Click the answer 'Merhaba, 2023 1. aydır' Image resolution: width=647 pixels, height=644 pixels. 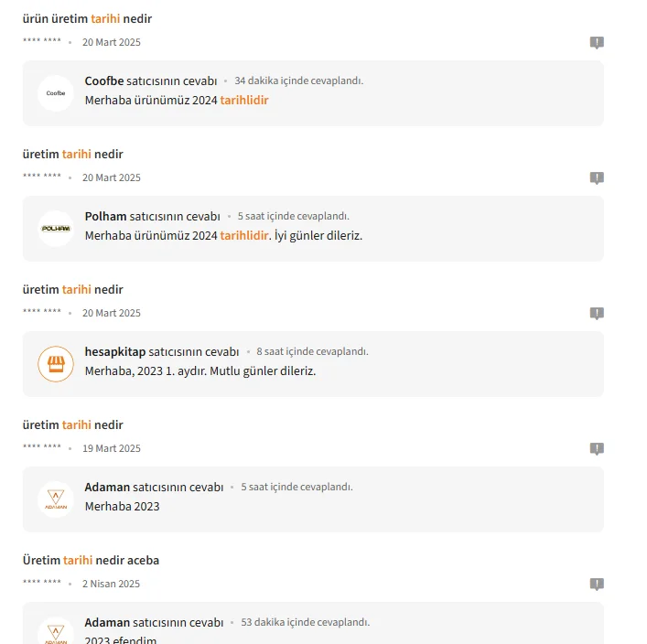(200, 370)
